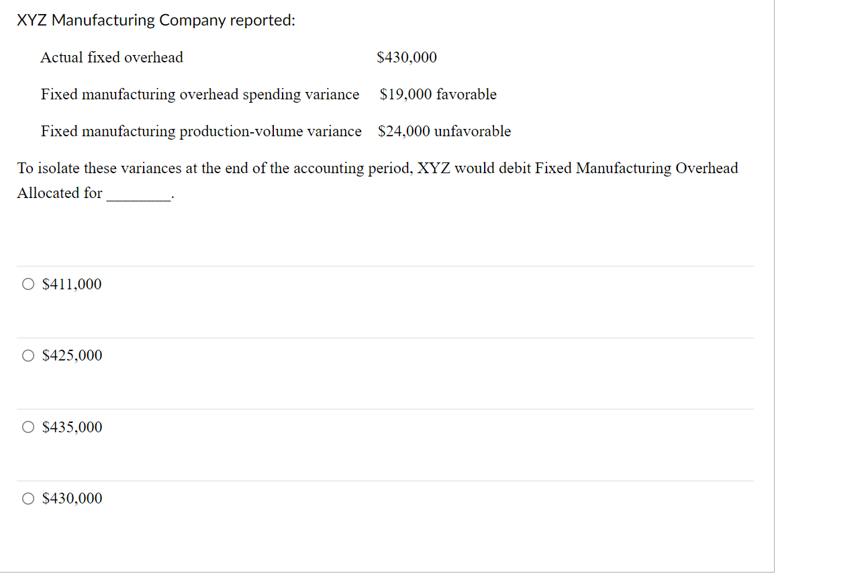Click the $411,000 answer label text
The height and width of the screenshot is (588, 868).
point(71,284)
